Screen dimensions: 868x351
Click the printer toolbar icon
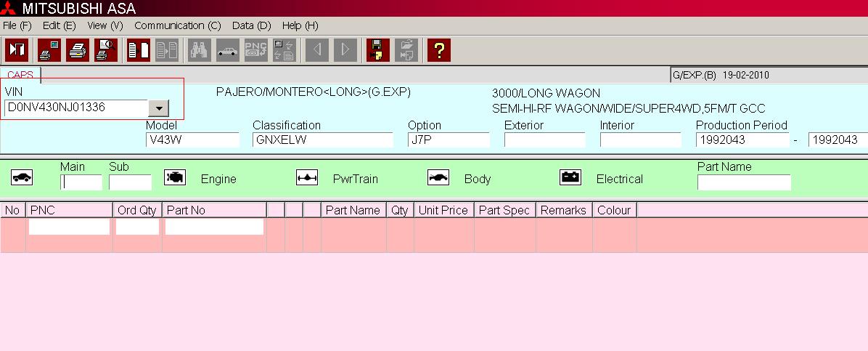tap(78, 50)
